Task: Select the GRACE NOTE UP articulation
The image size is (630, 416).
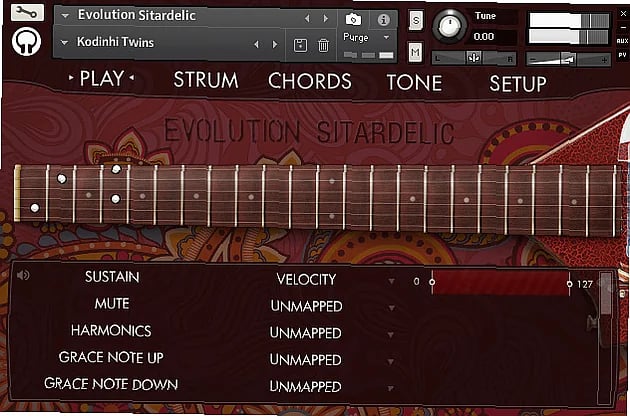Action: pyautogui.click(x=111, y=357)
